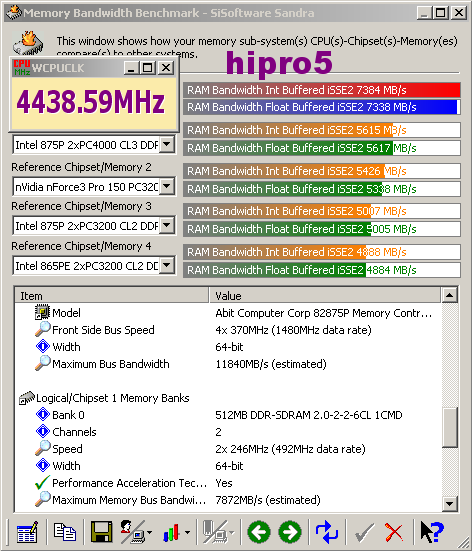This screenshot has height=551, width=472.
Task: Click the Speed magnifier icon
Action: (43, 448)
